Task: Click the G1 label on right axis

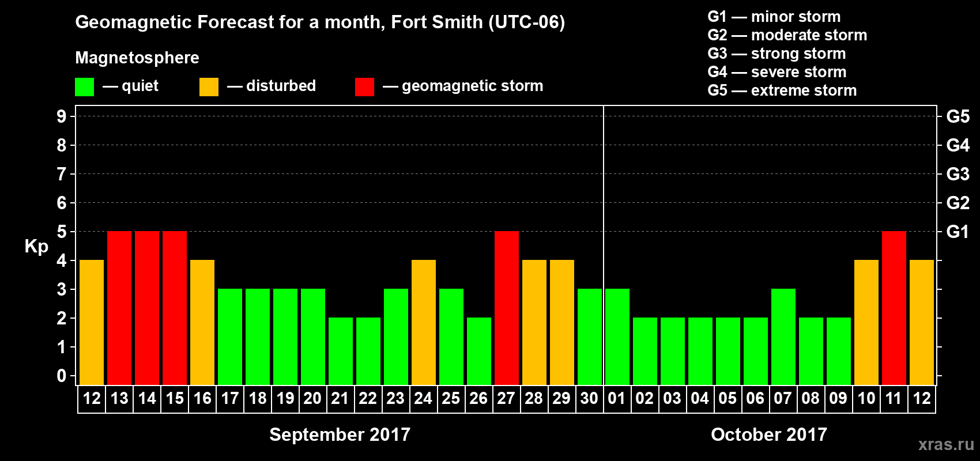Action: (x=958, y=232)
